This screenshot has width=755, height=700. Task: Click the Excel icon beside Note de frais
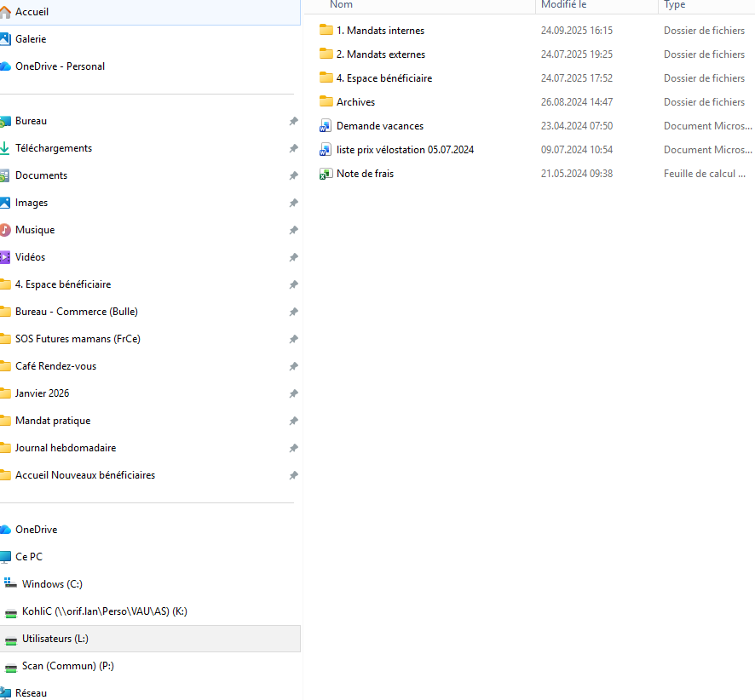click(325, 174)
